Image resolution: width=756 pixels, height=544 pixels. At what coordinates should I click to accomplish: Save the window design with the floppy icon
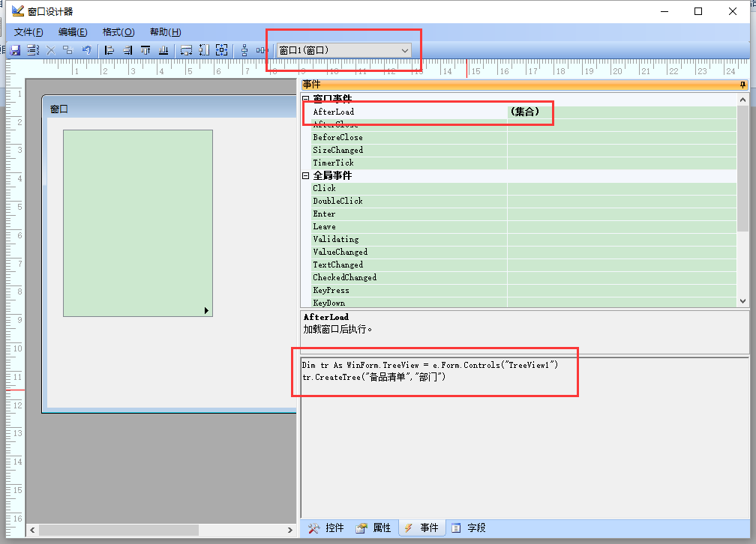click(x=15, y=50)
